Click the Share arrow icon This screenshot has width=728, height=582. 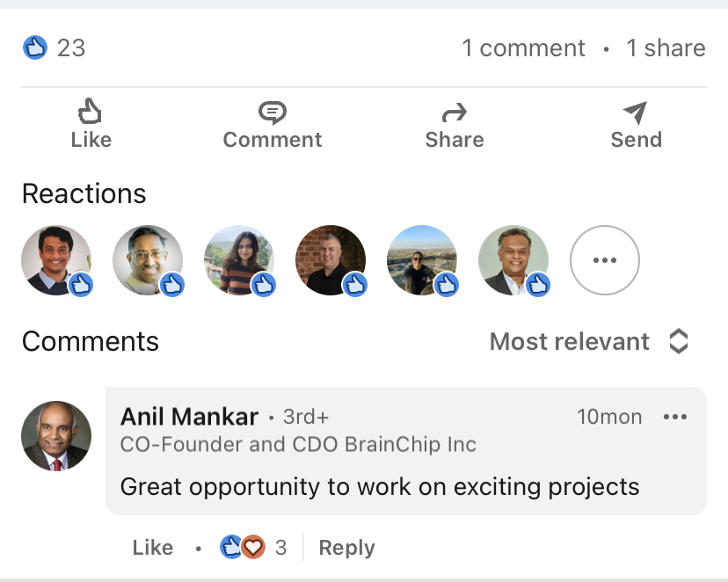point(455,113)
